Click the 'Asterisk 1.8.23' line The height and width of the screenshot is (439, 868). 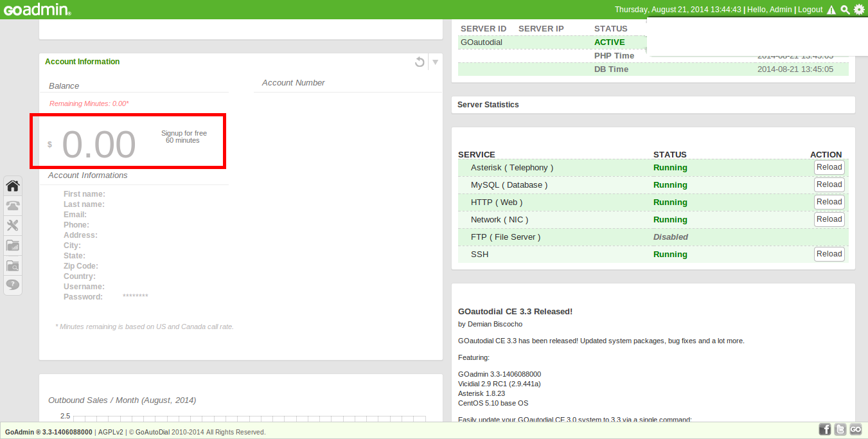[x=481, y=393]
